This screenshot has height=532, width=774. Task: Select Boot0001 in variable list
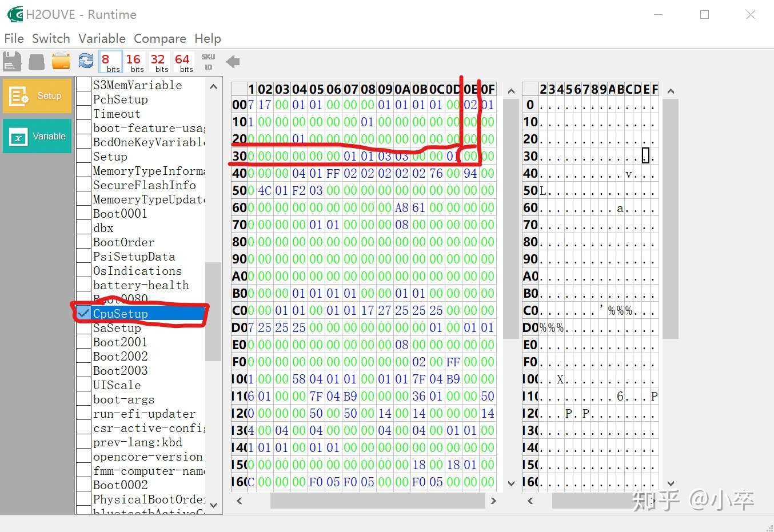point(120,213)
